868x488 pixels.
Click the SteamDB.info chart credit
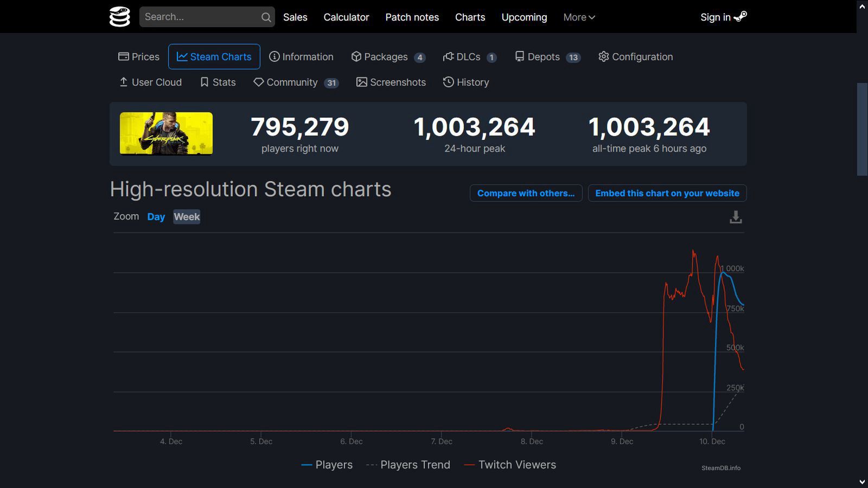[721, 468]
